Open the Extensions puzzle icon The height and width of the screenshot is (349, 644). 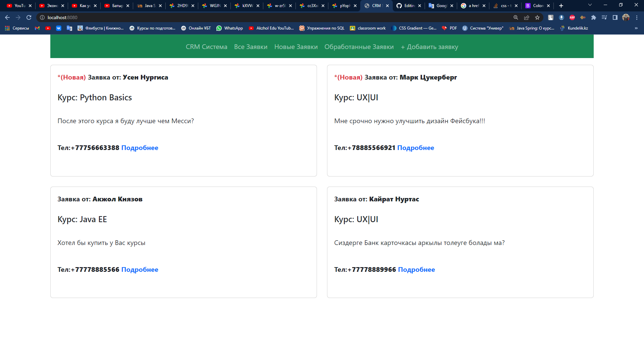pos(594,17)
